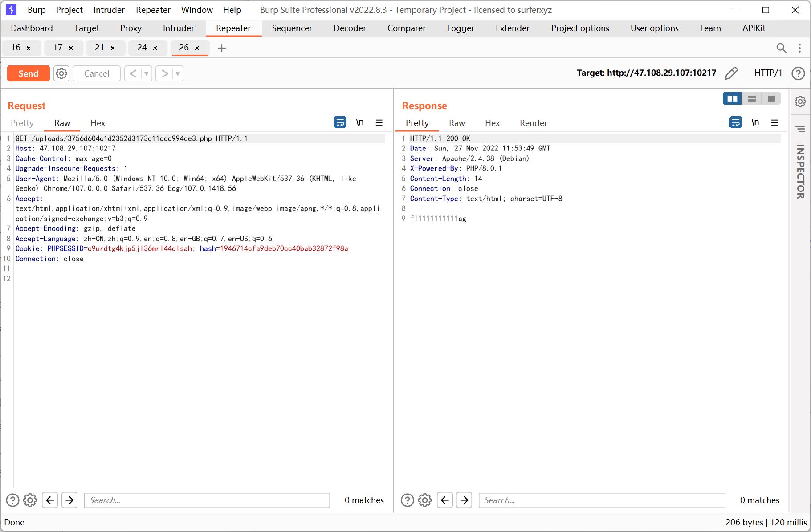This screenshot has width=811, height=532.
Task: Open a new Repeater tab with the plus
Action: 221,48
